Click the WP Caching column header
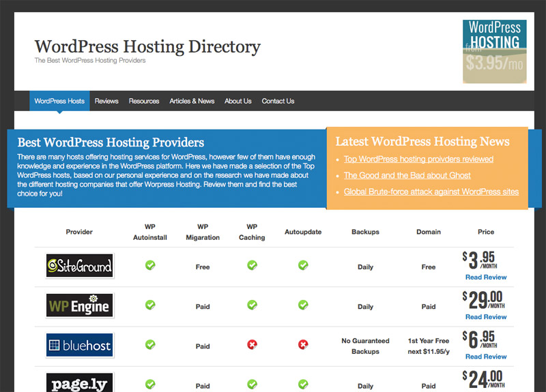 (252, 232)
